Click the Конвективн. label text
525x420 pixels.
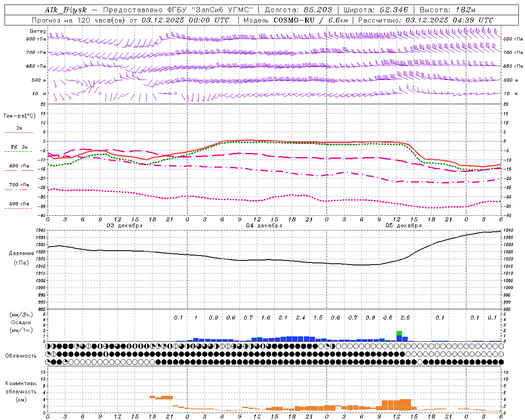click(x=21, y=383)
